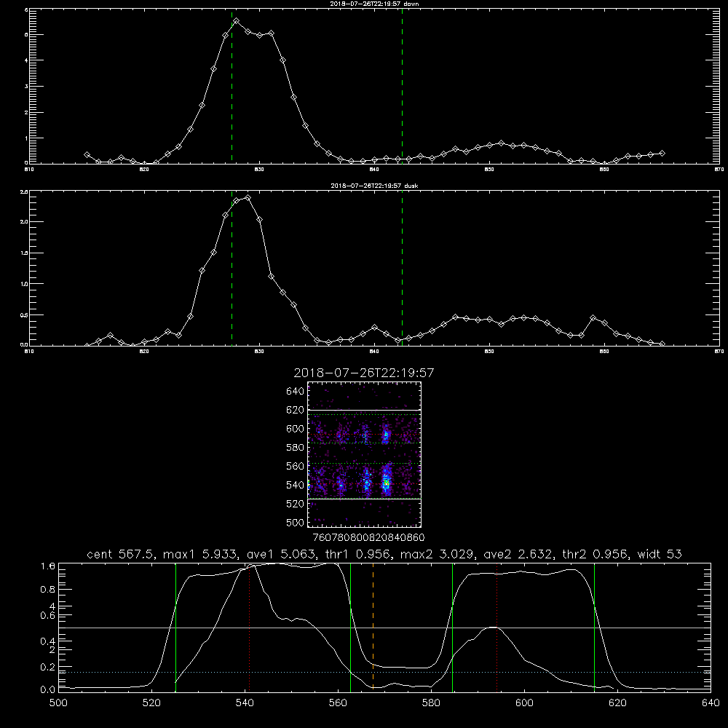Select the "widt 53" value in bottom title

[x=660, y=554]
